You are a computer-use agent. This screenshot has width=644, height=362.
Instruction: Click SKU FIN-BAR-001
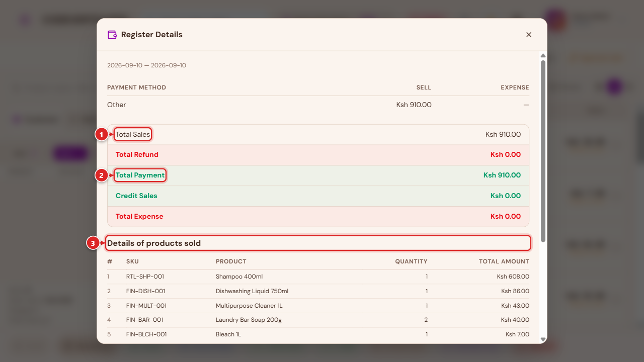click(x=145, y=320)
